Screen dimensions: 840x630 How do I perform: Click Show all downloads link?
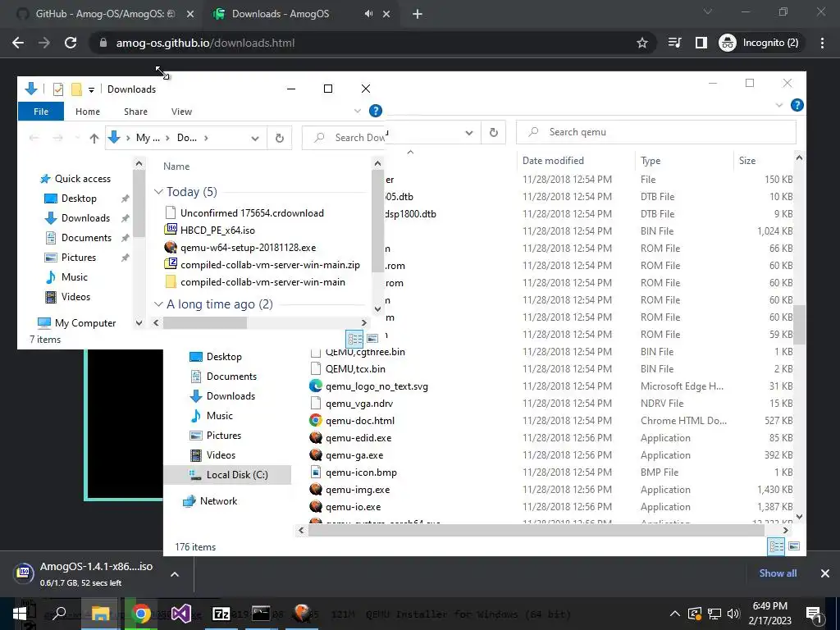(x=778, y=573)
